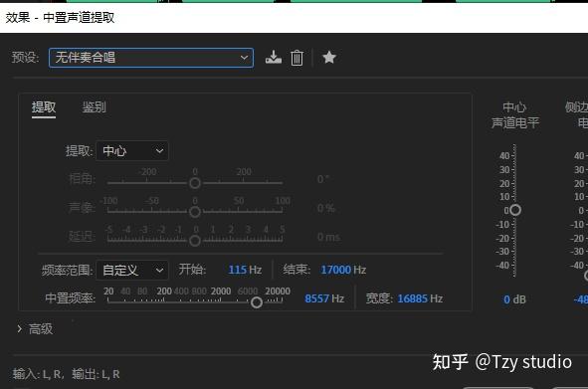
Task: Click the 中置频率 slider handle
Action: tap(257, 302)
